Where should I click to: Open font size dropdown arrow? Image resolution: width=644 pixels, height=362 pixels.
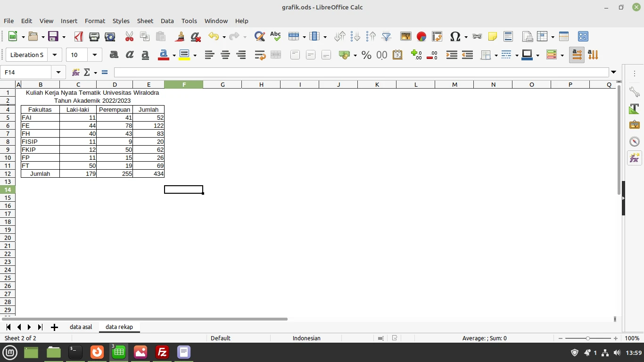(95, 55)
